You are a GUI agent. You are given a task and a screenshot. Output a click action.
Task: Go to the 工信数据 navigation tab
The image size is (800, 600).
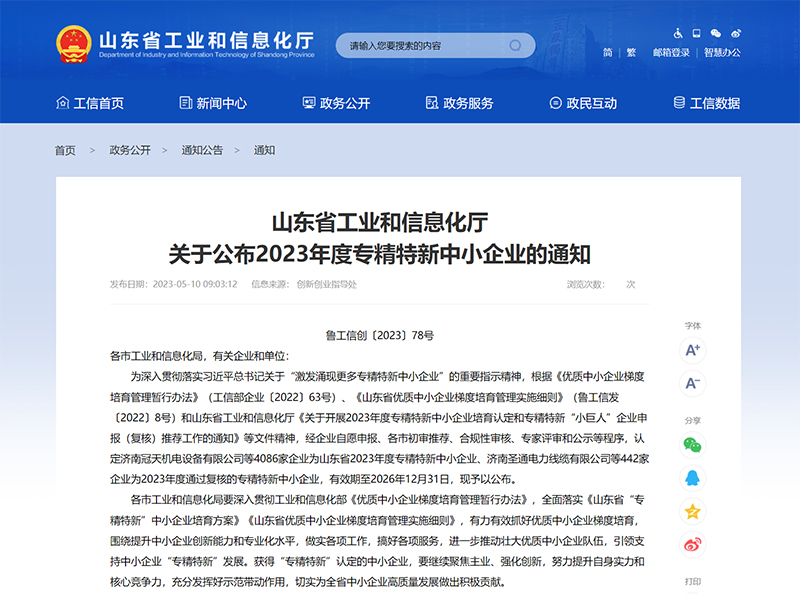coord(706,103)
